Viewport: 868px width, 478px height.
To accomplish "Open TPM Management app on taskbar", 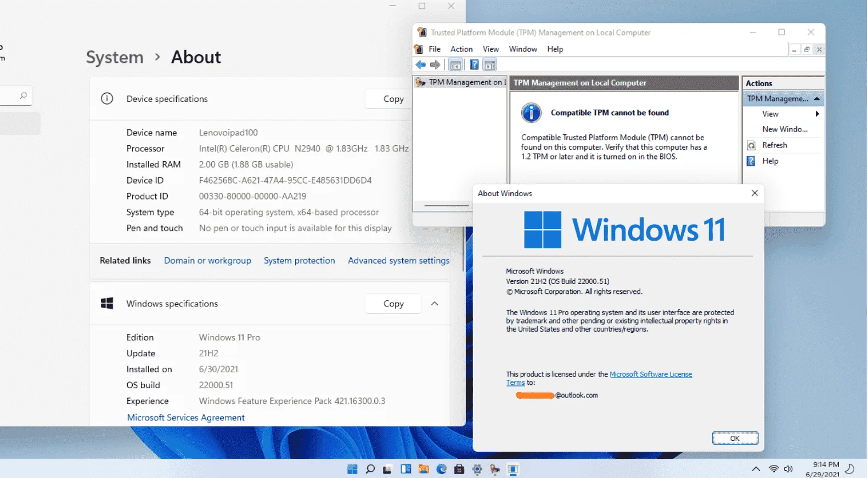I will pyautogui.click(x=495, y=469).
